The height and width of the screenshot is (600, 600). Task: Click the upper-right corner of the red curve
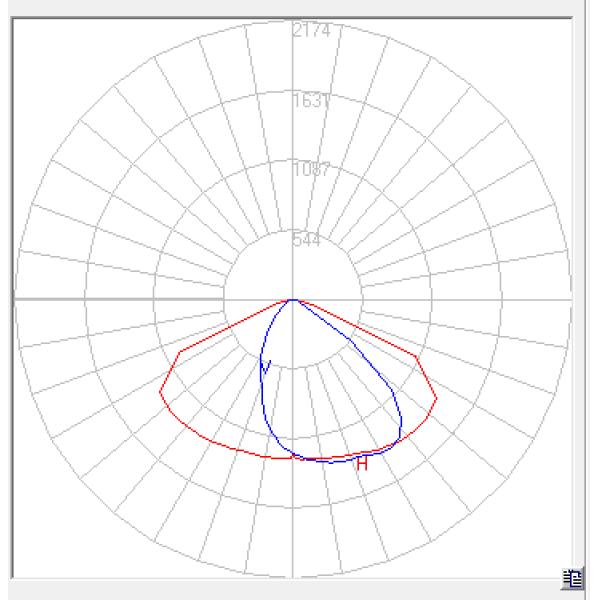point(416,355)
